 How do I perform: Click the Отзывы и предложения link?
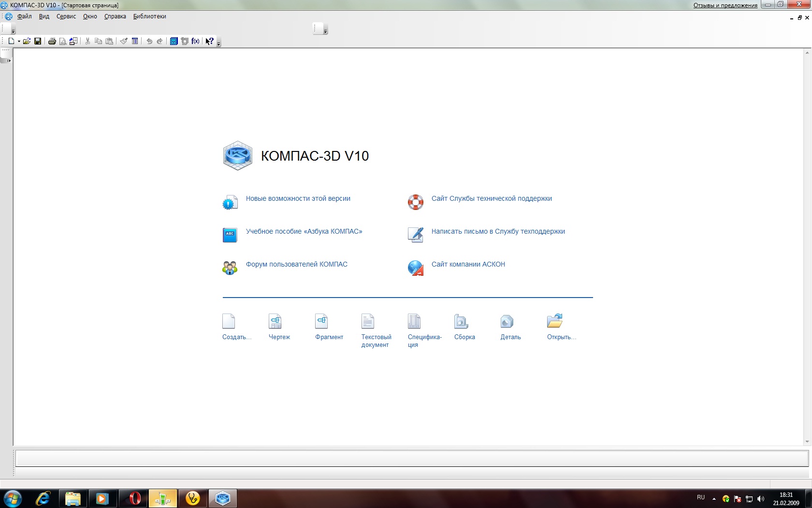pyautogui.click(x=725, y=5)
